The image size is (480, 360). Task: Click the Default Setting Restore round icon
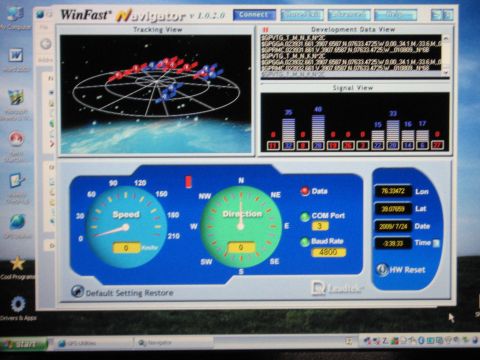click(77, 292)
